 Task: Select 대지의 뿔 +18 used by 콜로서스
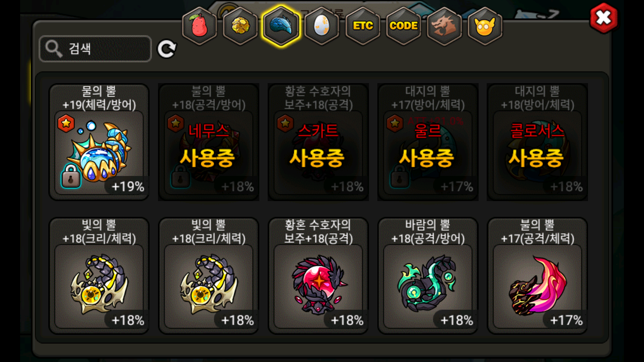coord(537,142)
